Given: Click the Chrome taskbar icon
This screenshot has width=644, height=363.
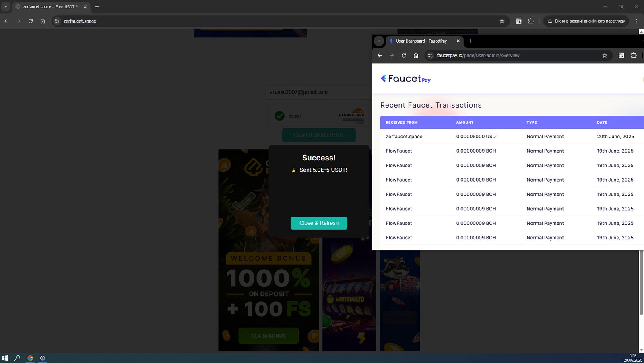Looking at the screenshot, I should 30,358.
